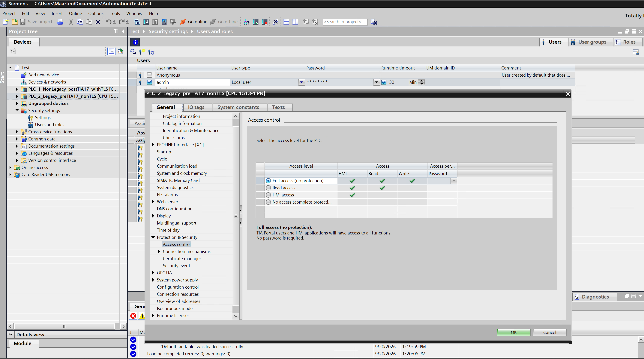Click the Search in project field
The width and height of the screenshot is (644, 359).
coord(345,22)
